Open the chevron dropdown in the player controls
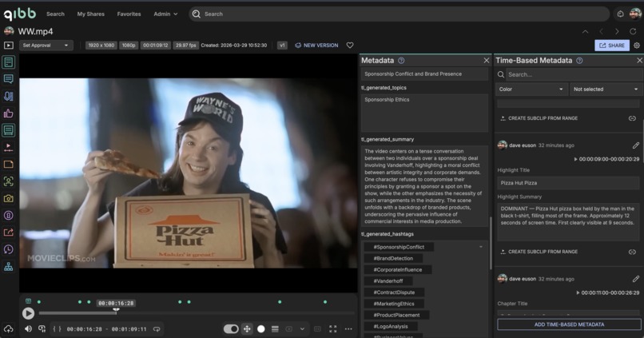644x338 pixels. [302, 329]
